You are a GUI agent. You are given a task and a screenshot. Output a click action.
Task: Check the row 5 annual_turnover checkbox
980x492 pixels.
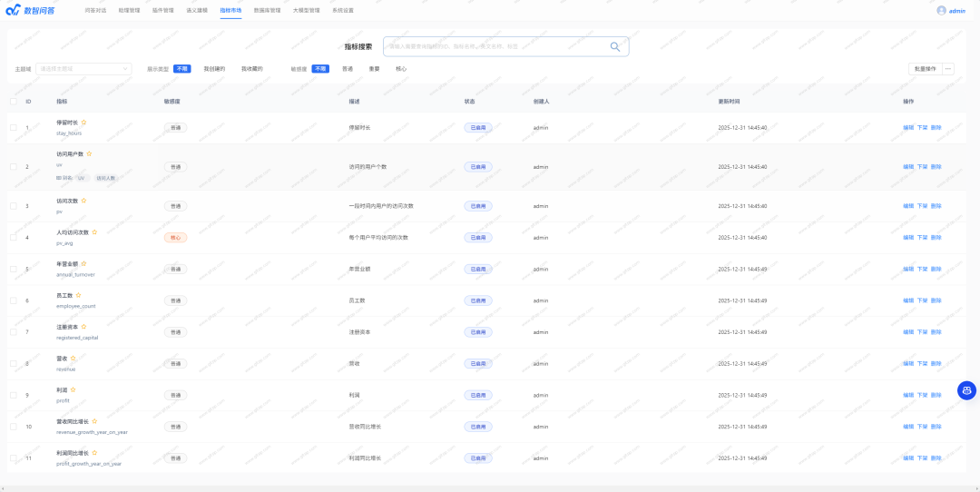(x=14, y=269)
